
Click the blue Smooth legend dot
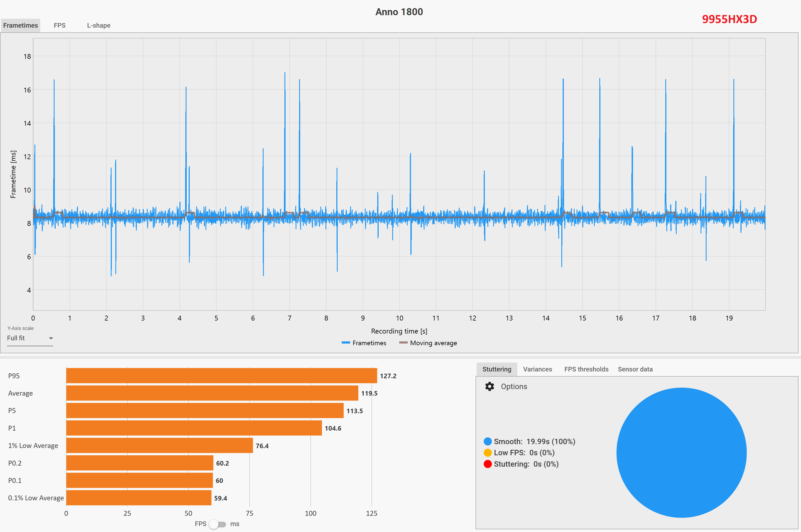point(487,441)
